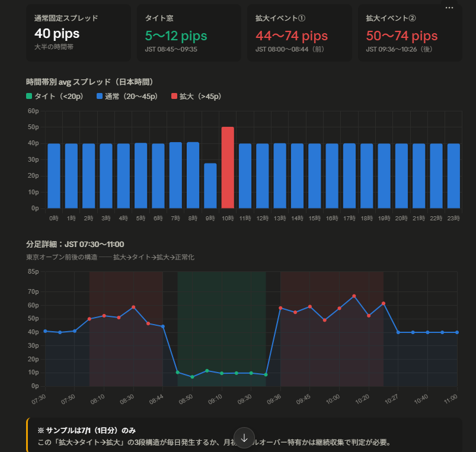Click the 8時 bar in hourly chart
Image resolution: width=476 pixels, height=452 pixels.
[x=193, y=175]
